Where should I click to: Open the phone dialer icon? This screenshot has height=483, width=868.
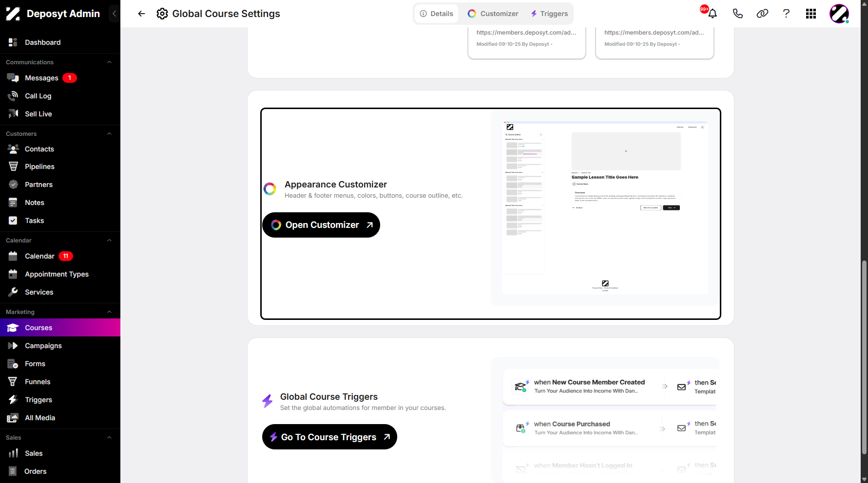click(738, 14)
